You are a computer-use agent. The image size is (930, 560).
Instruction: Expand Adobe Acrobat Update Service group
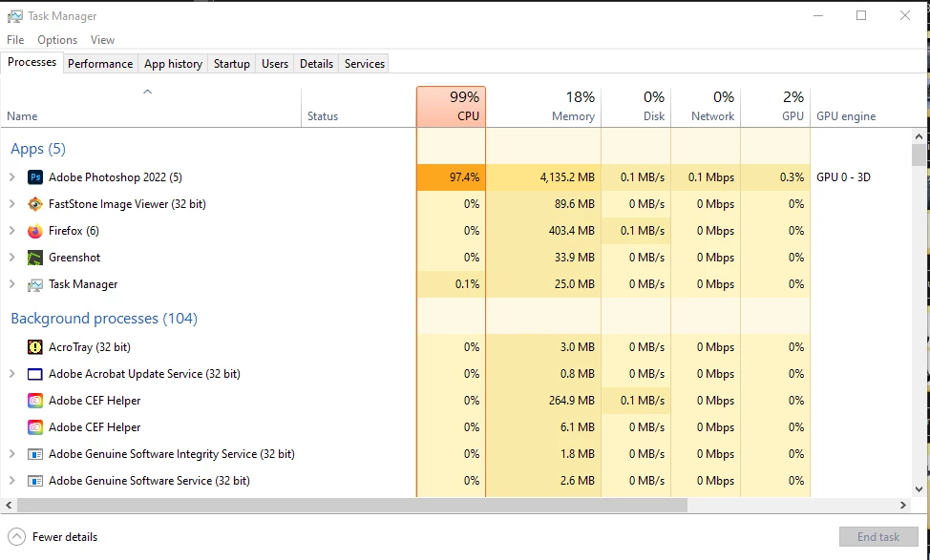click(11, 374)
